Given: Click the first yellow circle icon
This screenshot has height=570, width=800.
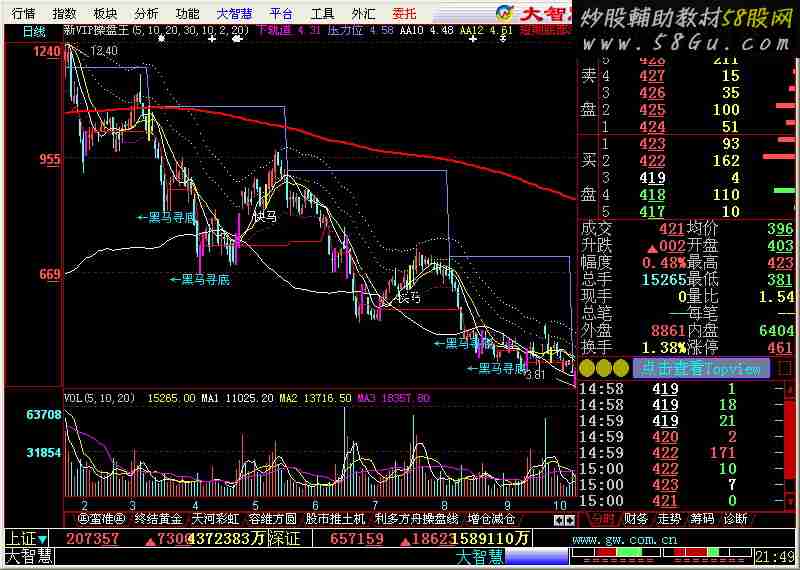Looking at the screenshot, I should [587, 368].
